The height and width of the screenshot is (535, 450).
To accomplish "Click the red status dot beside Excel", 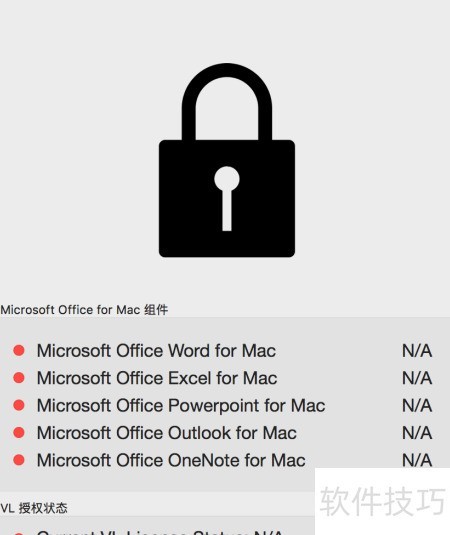I will click(19, 378).
